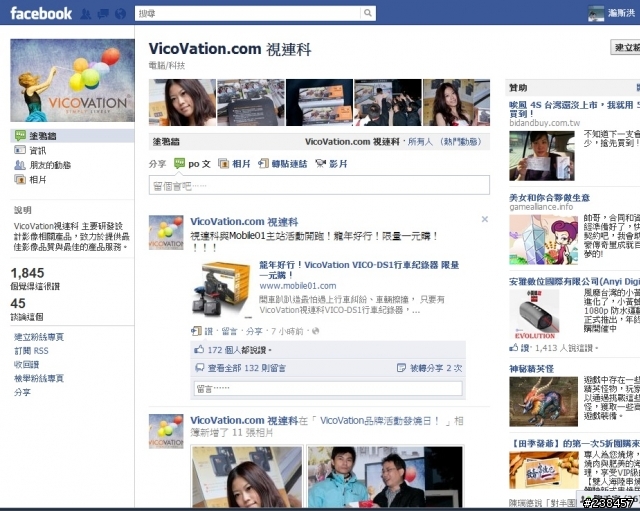Click 留言 under the first post

[x=229, y=331]
